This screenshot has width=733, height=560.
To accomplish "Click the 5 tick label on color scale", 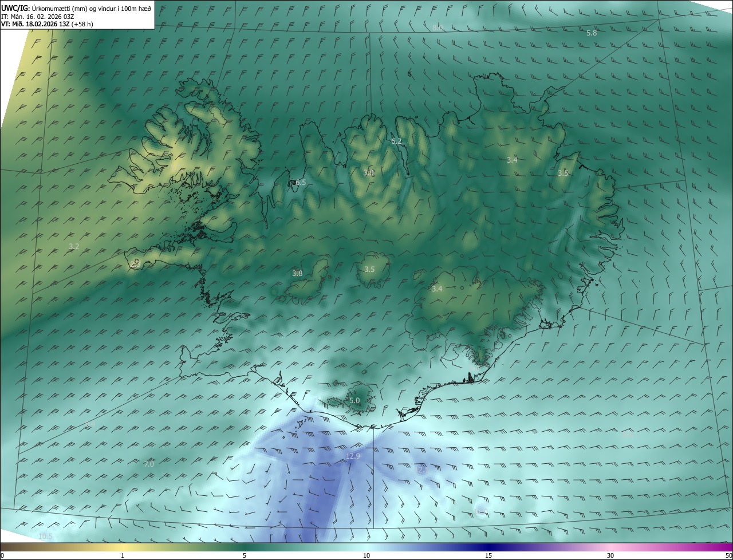I will (245, 556).
